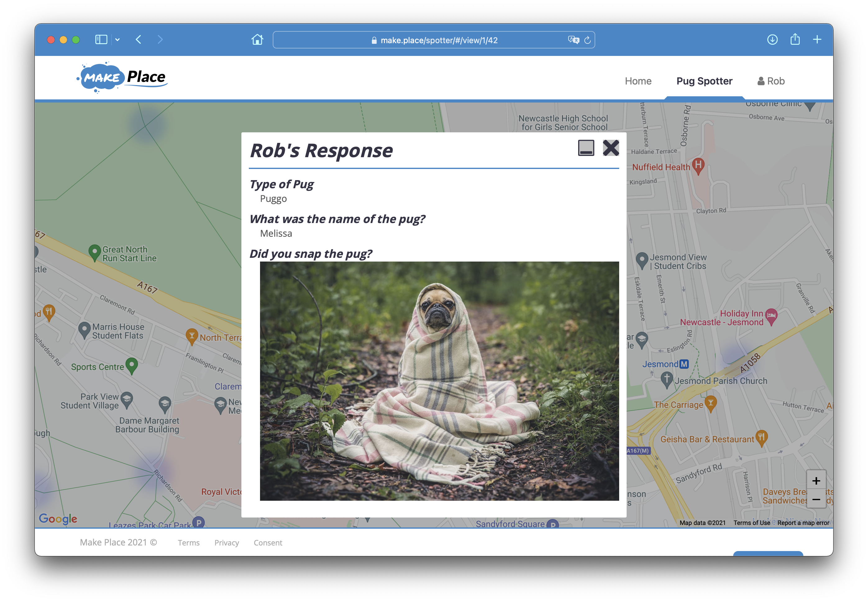The height and width of the screenshot is (602, 868).
Task: Click the Marris House Student Flats pin
Action: click(84, 330)
